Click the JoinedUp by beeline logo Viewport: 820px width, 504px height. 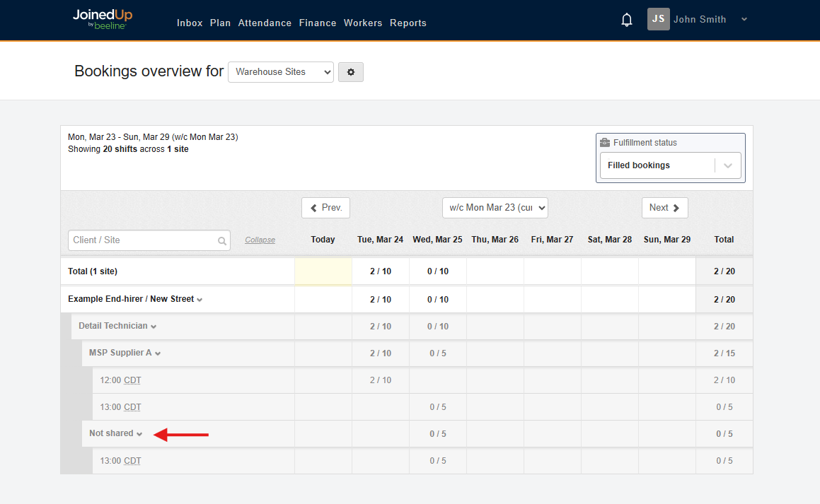(102, 18)
